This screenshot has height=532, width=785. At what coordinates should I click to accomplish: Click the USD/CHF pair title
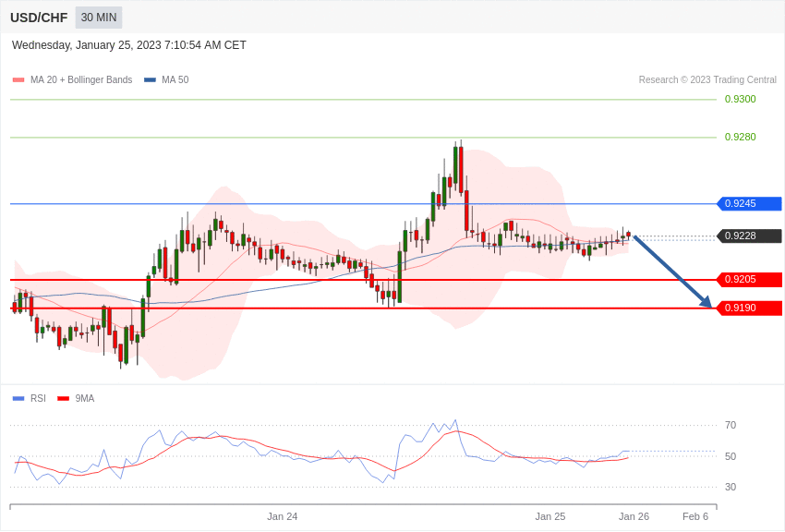(x=39, y=18)
